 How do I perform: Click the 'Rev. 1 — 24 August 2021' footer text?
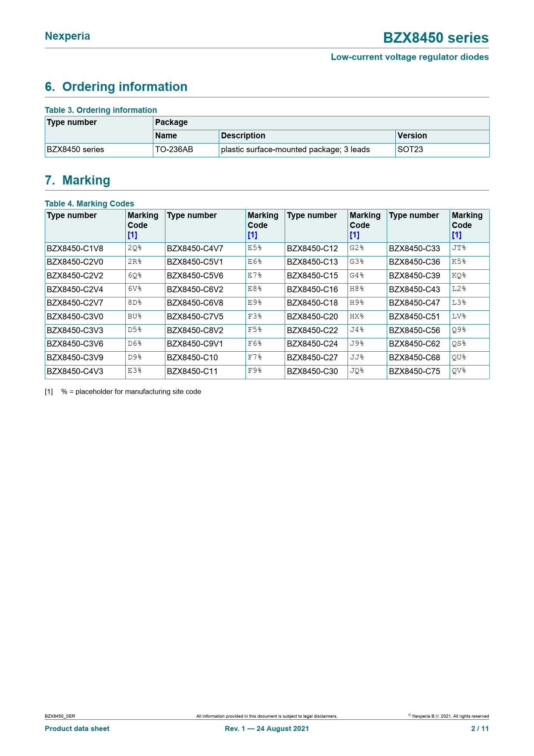267,728
